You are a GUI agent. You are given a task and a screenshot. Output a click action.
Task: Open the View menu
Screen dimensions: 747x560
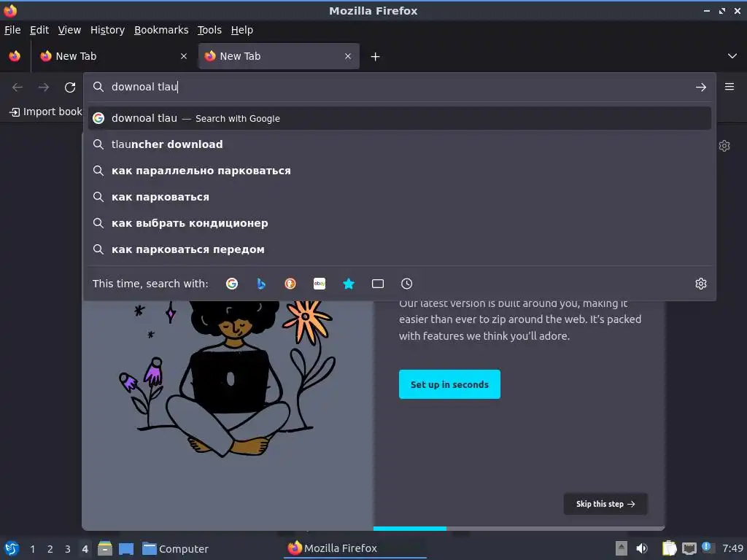point(69,30)
